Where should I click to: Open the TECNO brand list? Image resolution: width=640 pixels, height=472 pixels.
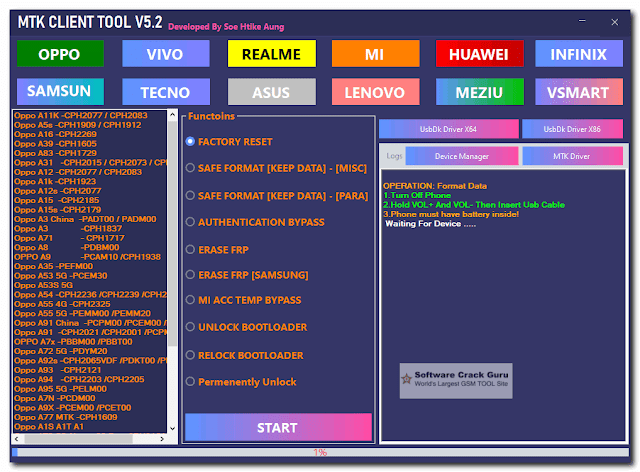coord(166,92)
